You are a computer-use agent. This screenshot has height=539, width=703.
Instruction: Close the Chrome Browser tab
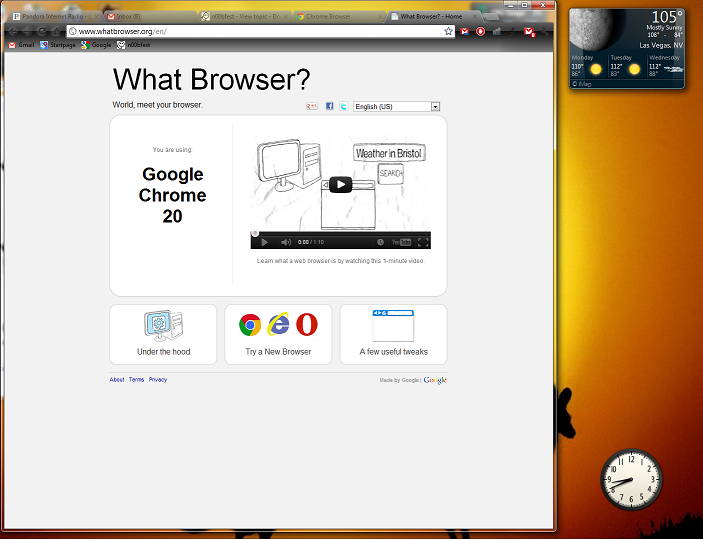click(380, 17)
